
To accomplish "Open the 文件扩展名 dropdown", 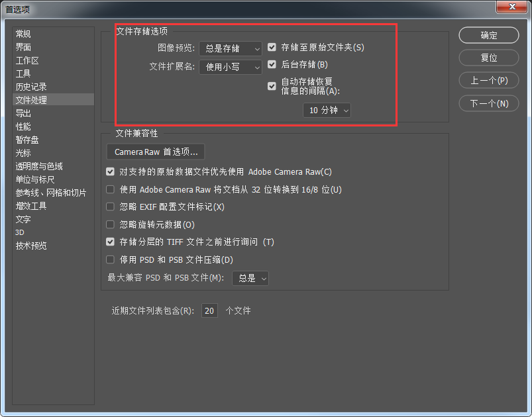I will [231, 67].
